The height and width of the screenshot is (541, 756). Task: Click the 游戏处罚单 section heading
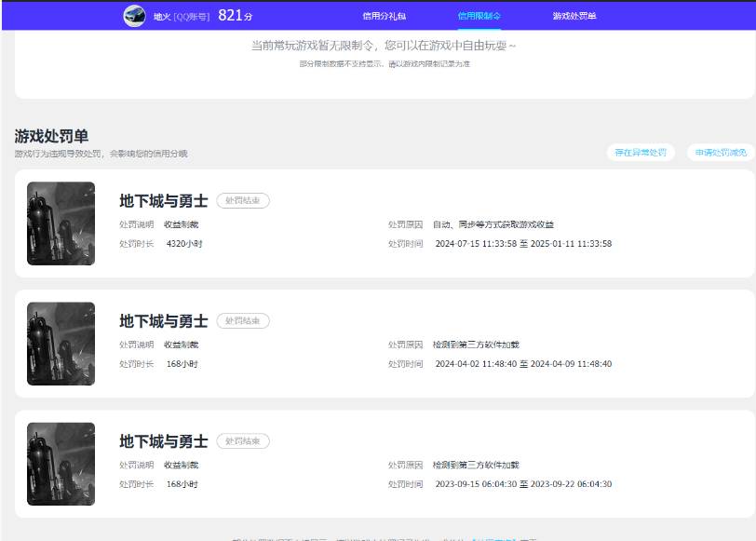click(x=51, y=136)
